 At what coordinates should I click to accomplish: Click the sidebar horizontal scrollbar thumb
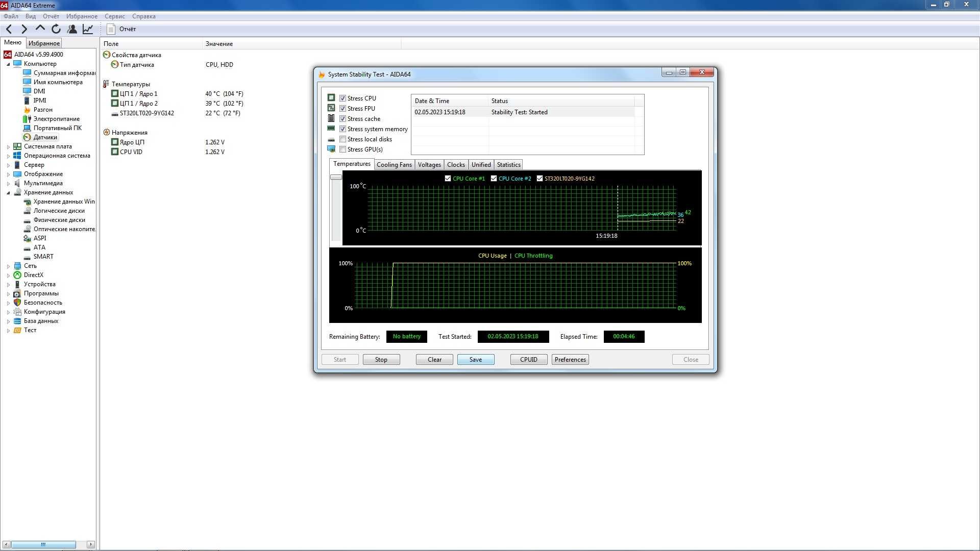[x=43, y=544]
